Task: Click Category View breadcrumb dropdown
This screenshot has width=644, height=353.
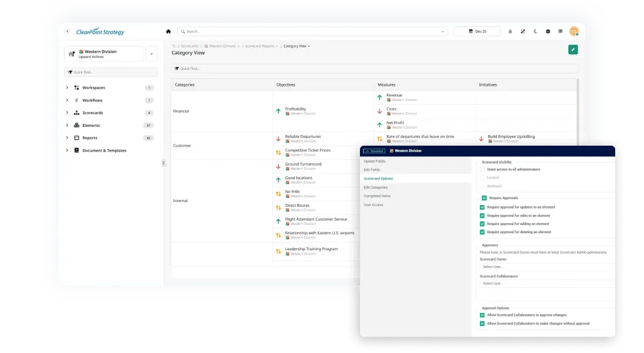Action: point(296,46)
